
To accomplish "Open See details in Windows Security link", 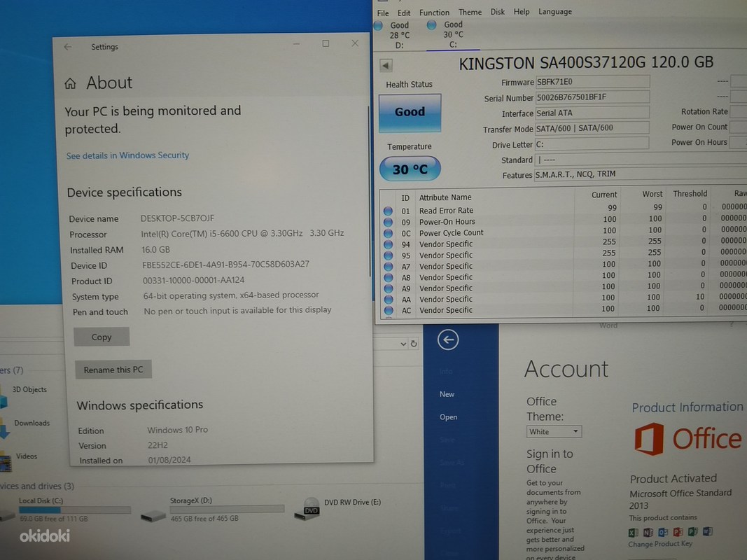I will [x=127, y=155].
